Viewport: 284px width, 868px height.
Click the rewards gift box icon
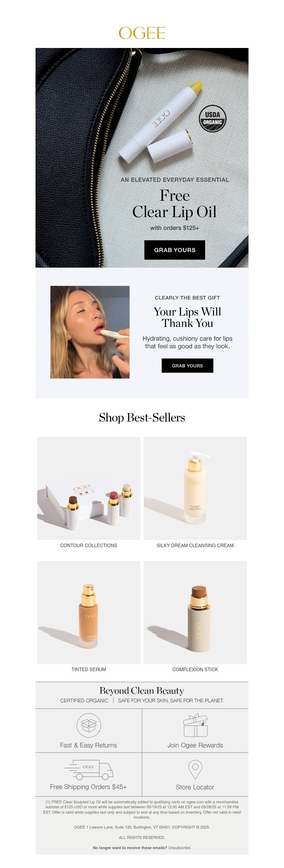195,725
